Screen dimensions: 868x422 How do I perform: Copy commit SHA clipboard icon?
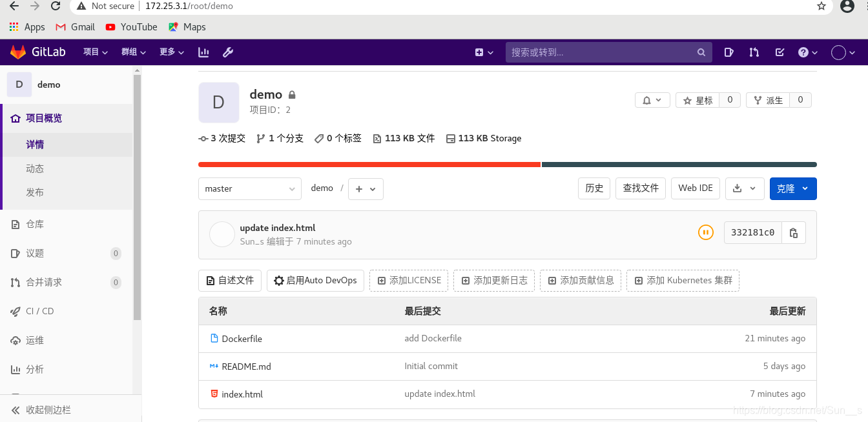pos(794,233)
